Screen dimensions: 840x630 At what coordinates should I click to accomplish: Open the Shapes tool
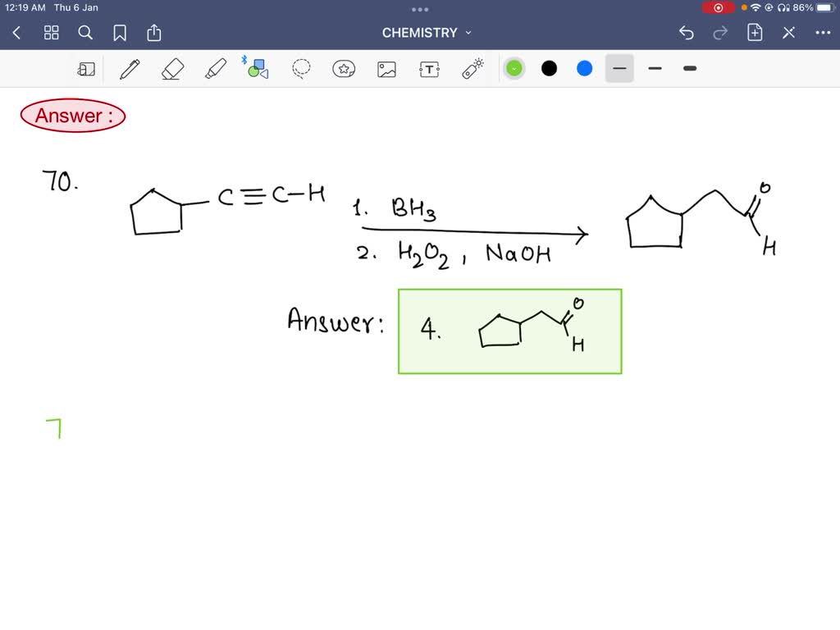tap(257, 69)
